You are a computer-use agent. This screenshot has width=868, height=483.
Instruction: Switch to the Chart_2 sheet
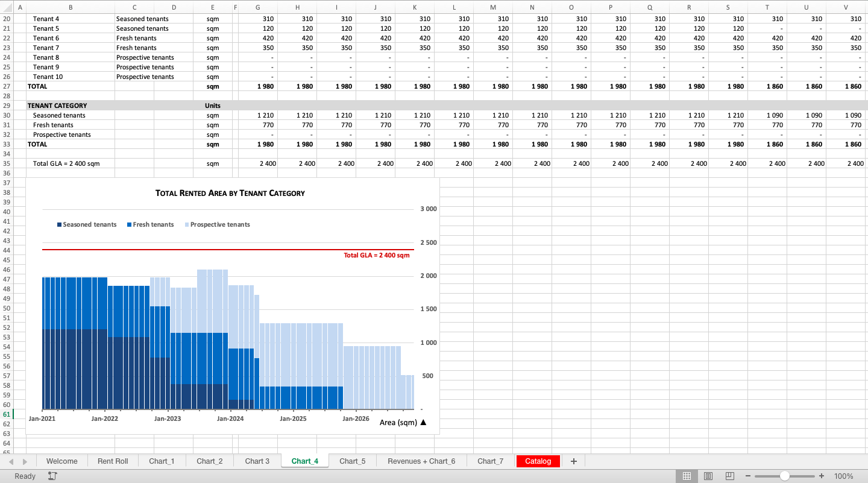click(x=209, y=461)
